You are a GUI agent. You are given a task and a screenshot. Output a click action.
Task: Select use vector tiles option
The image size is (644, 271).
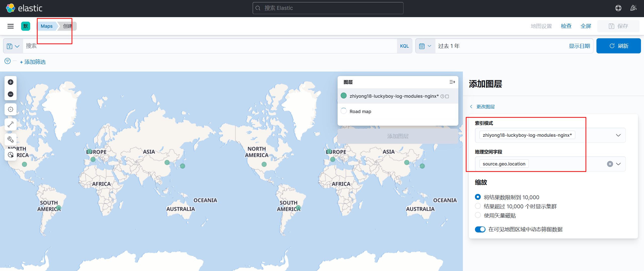pyautogui.click(x=478, y=215)
